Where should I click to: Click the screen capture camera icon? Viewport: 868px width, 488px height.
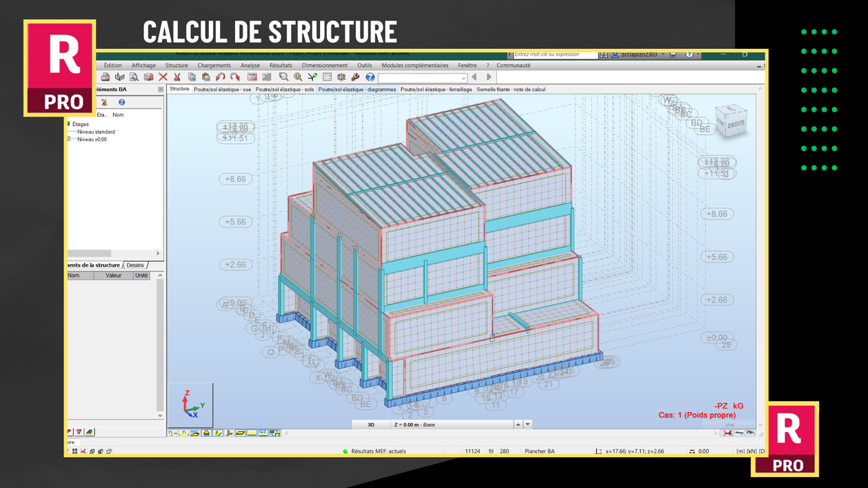click(x=148, y=77)
